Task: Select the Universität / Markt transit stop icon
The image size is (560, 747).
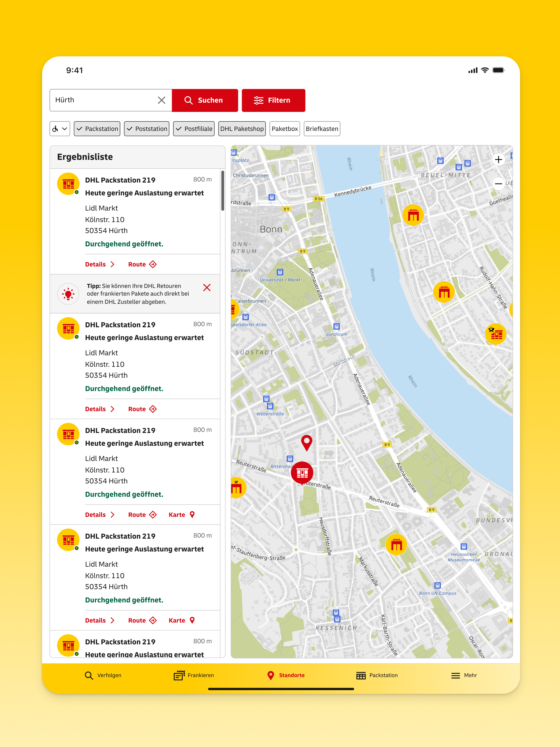Action: pos(280,272)
